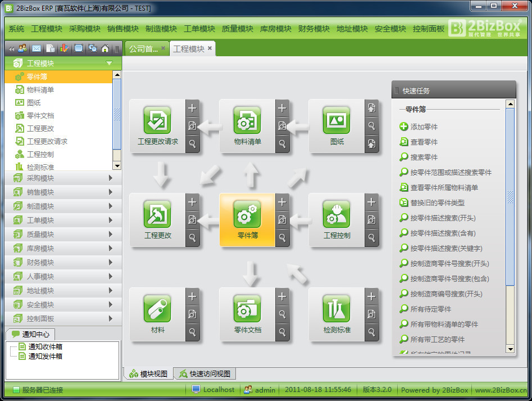Open the 工程更改 module card icon
Viewport: 532px width, 401px height.
pos(157,214)
